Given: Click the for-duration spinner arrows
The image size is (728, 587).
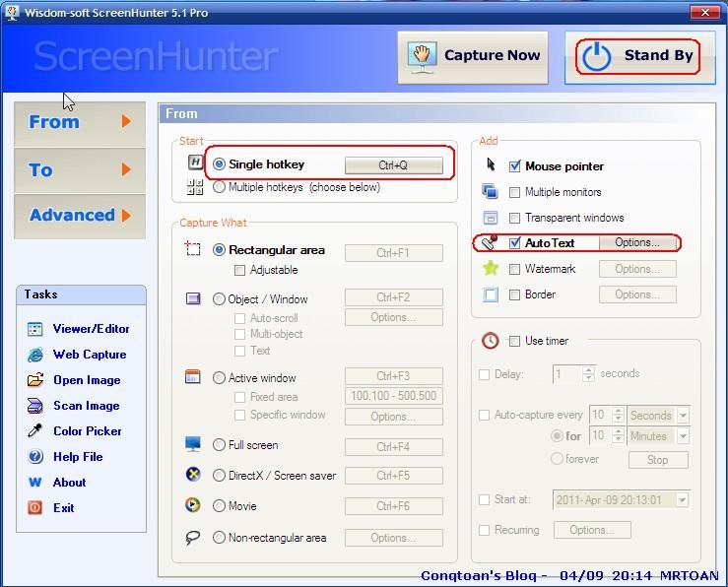Looking at the screenshot, I should pyautogui.click(x=618, y=435).
